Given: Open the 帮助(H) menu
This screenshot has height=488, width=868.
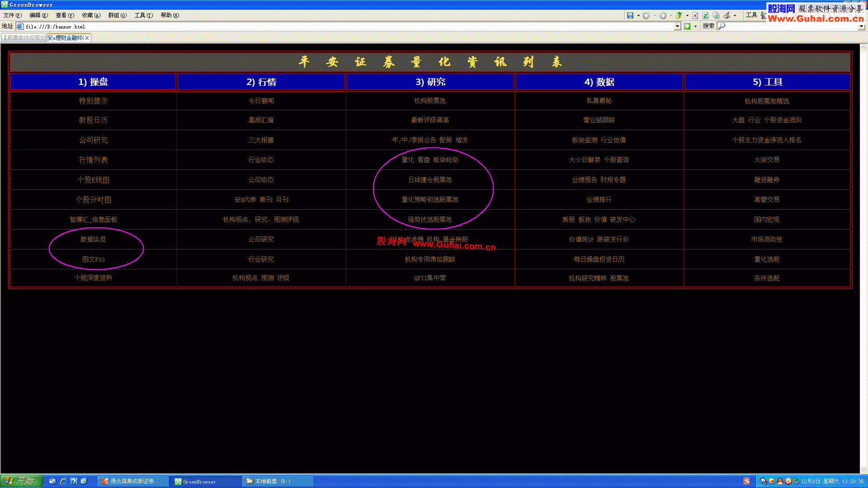Looking at the screenshot, I should click(170, 15).
